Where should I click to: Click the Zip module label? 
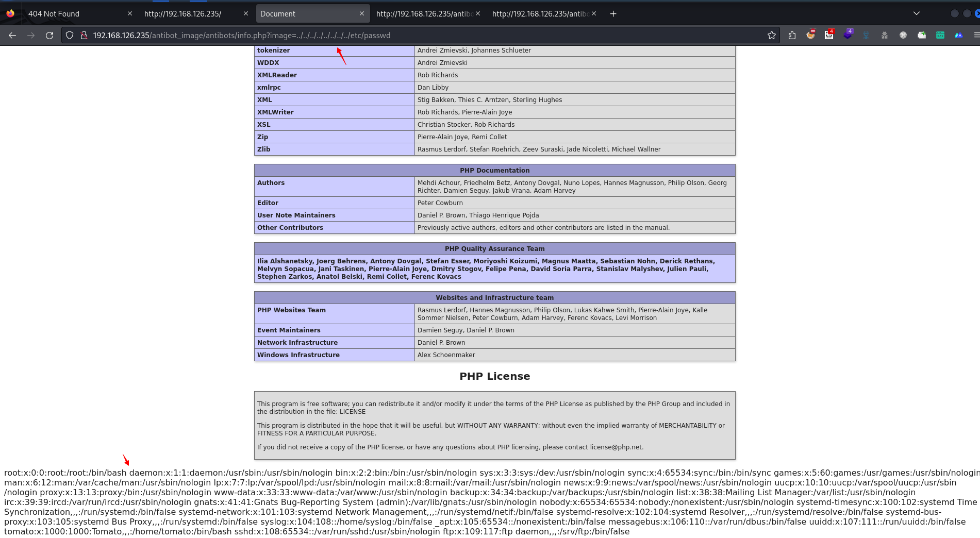[263, 137]
